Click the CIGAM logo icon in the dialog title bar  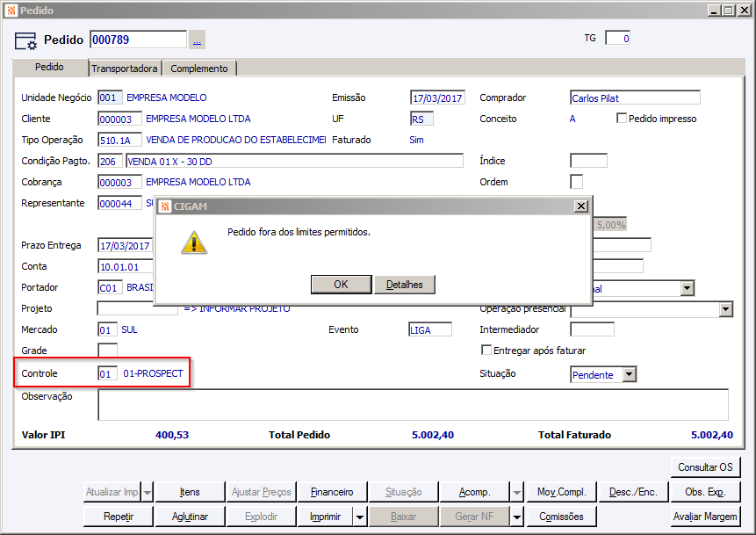(x=165, y=206)
